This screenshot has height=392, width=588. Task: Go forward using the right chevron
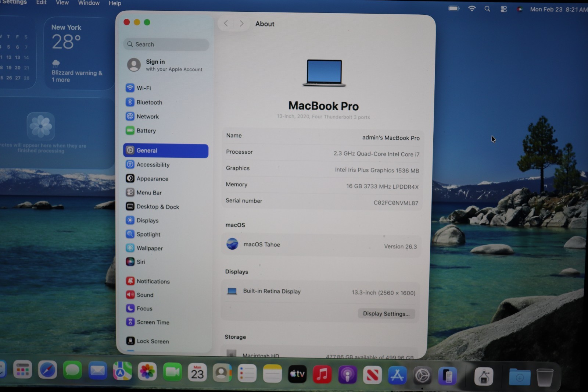(241, 24)
